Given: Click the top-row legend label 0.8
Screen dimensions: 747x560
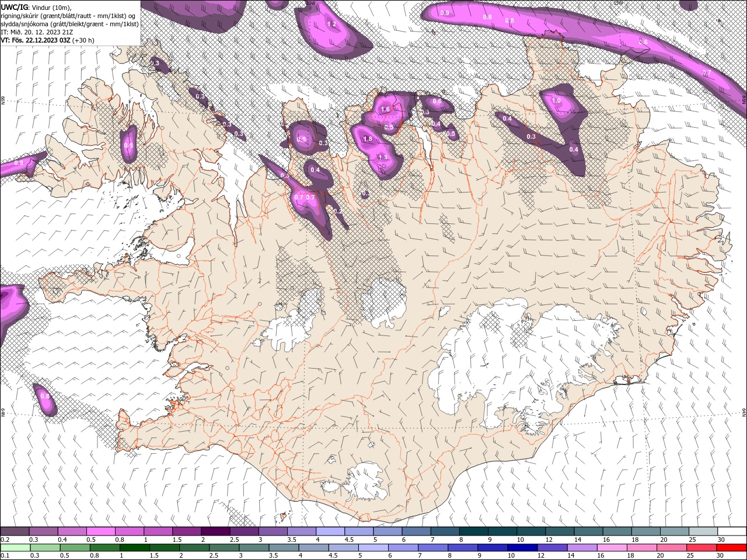Looking at the screenshot, I should tap(120, 540).
